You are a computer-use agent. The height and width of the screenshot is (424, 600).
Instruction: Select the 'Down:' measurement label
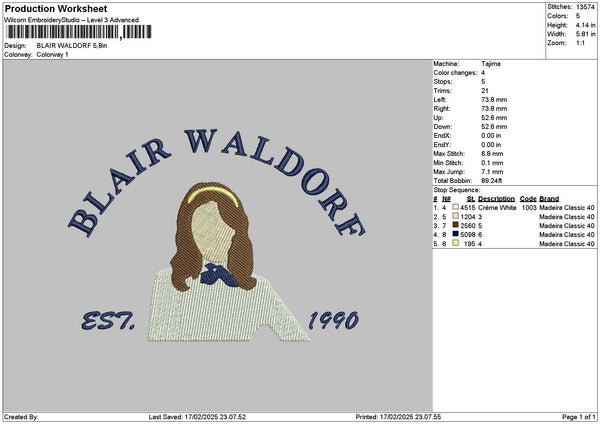(443, 127)
